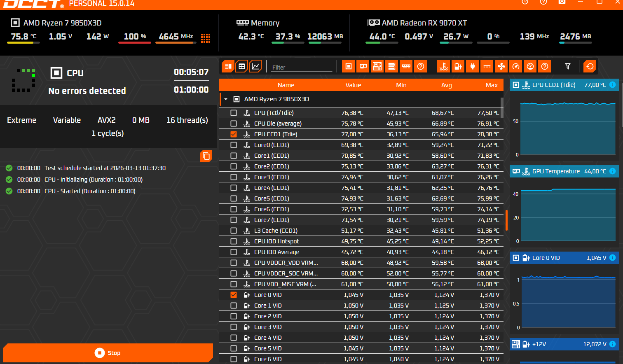Select the 'No errors detected' status text
This screenshot has height=364, width=623.
tap(87, 91)
